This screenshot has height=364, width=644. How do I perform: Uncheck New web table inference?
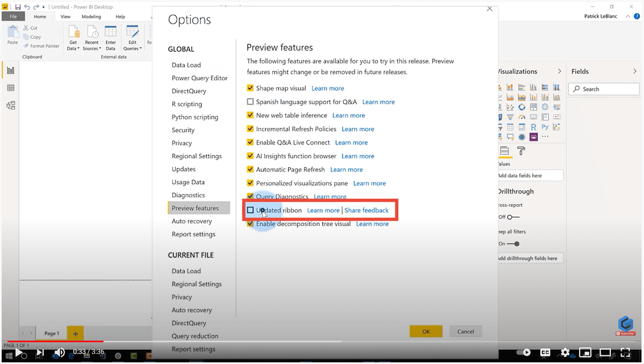tap(250, 115)
